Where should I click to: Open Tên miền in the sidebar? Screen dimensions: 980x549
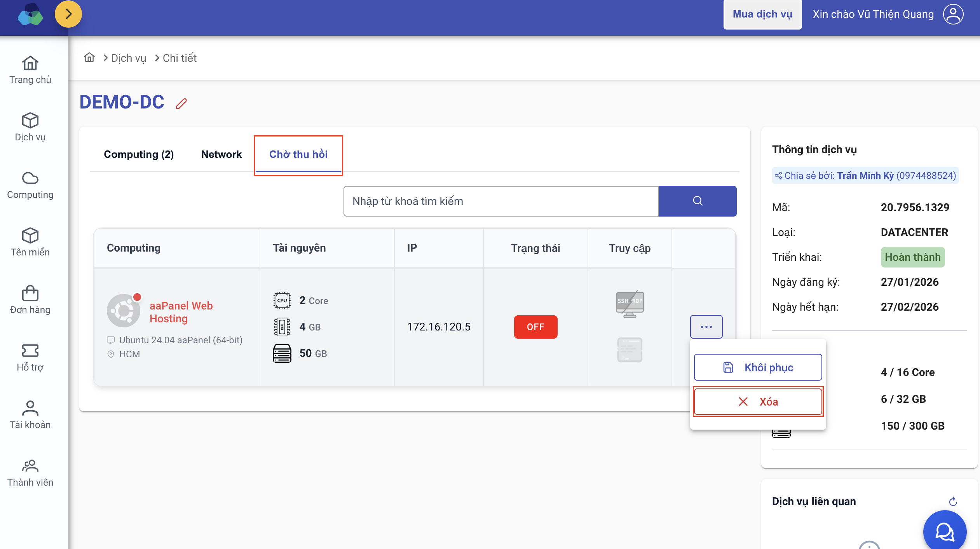pos(30,242)
